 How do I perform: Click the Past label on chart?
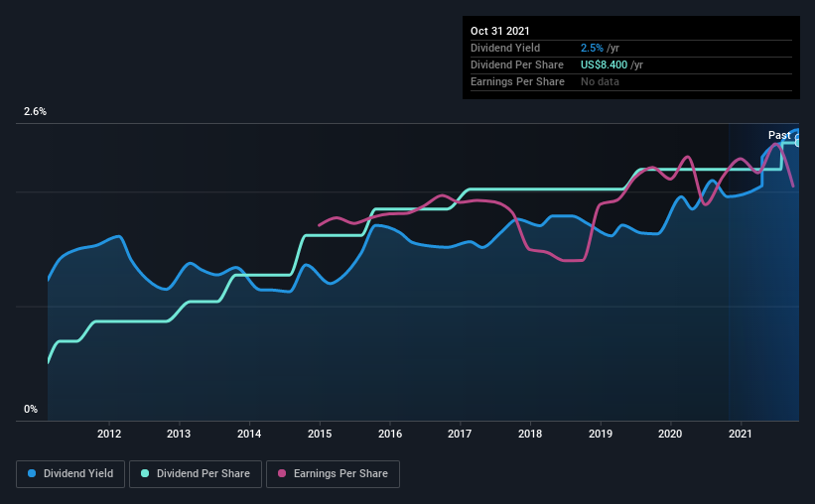(x=779, y=136)
